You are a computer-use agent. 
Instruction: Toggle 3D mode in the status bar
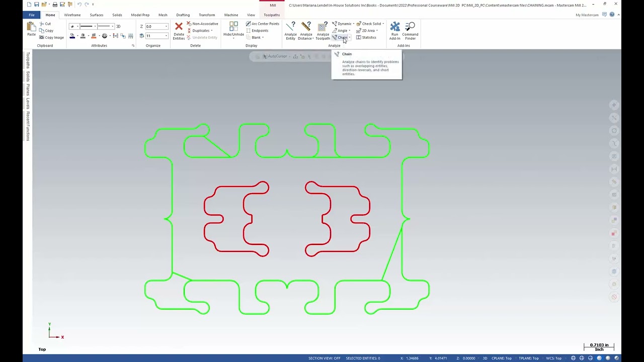(x=485, y=358)
